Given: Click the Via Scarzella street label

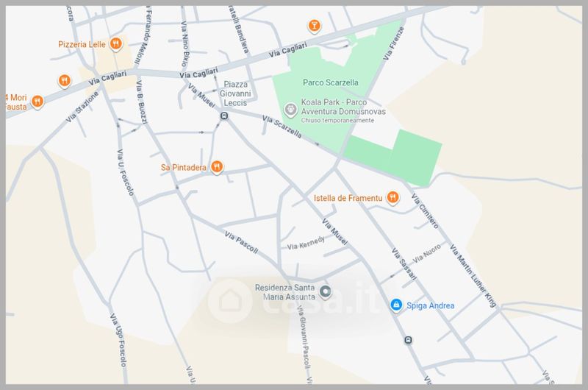Looking at the screenshot, I should tap(282, 127).
